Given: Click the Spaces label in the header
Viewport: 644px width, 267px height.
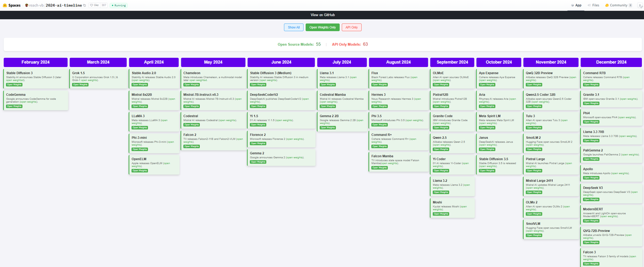Looking at the screenshot, I should [14, 5].
